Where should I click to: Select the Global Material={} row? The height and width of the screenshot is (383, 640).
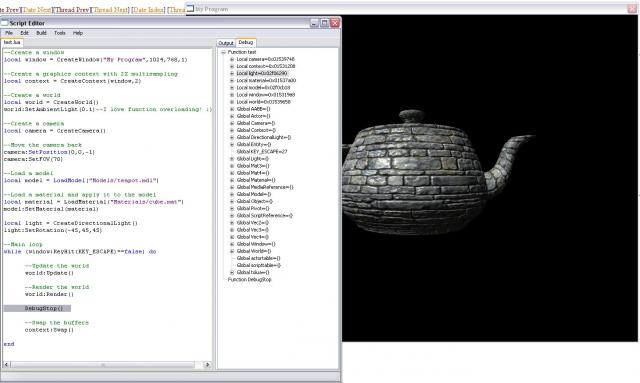point(256,180)
